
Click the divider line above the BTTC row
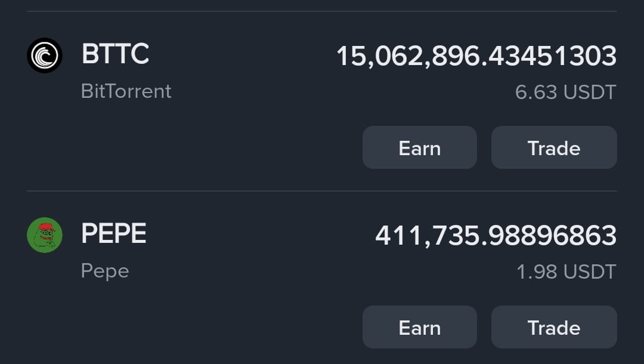322,11
